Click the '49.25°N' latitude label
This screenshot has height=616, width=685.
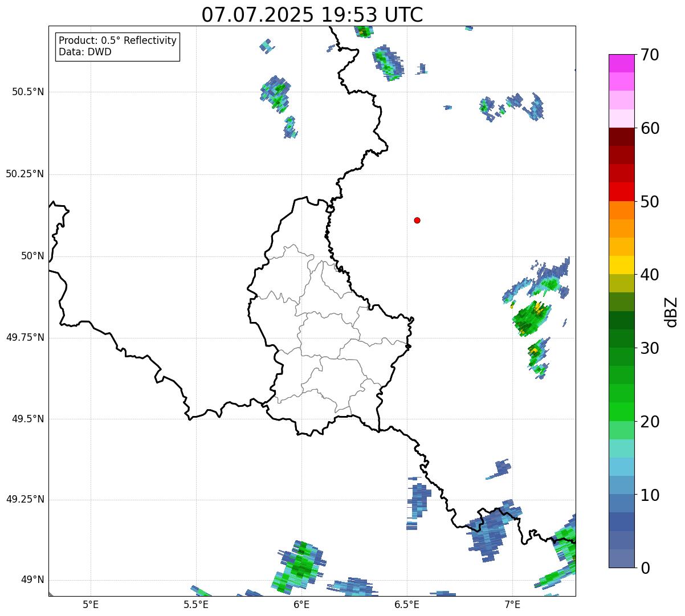coord(25,499)
